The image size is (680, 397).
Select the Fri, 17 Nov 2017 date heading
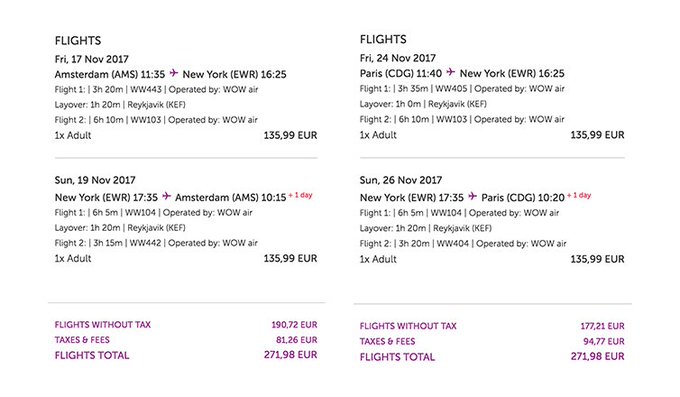[92, 59]
